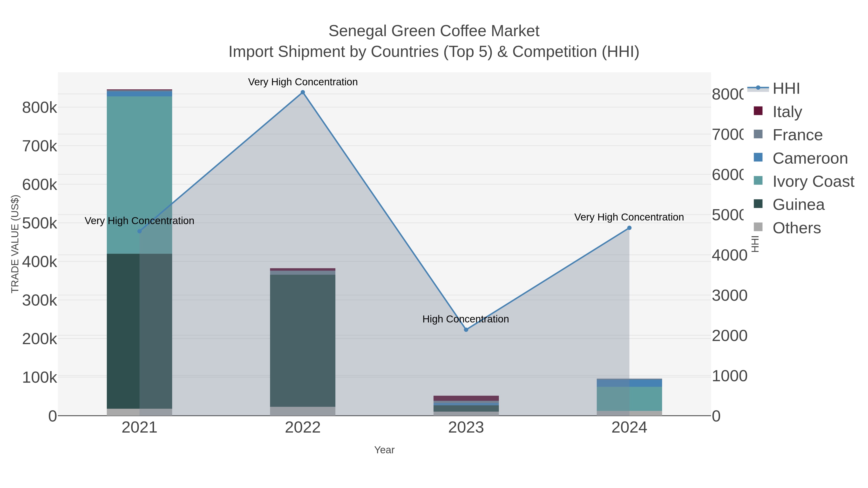The height and width of the screenshot is (488, 868).
Task: Click the 'TRADE VALUE (US$)' axis title
Action: pyautogui.click(x=15, y=244)
